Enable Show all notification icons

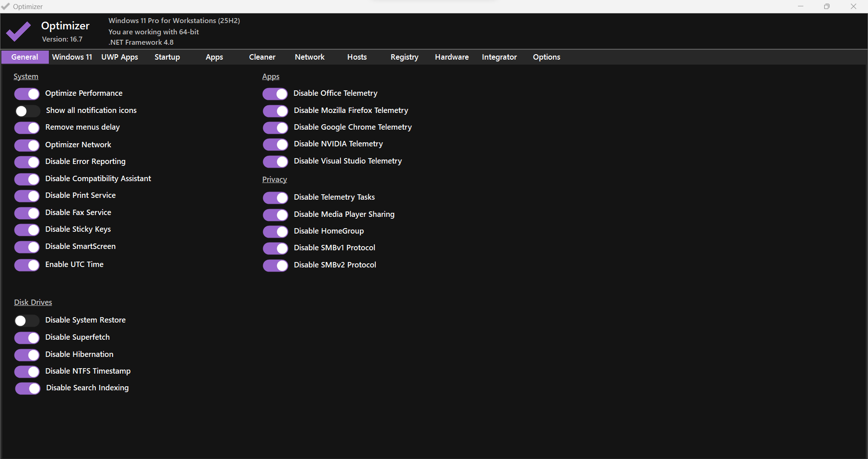tap(27, 111)
